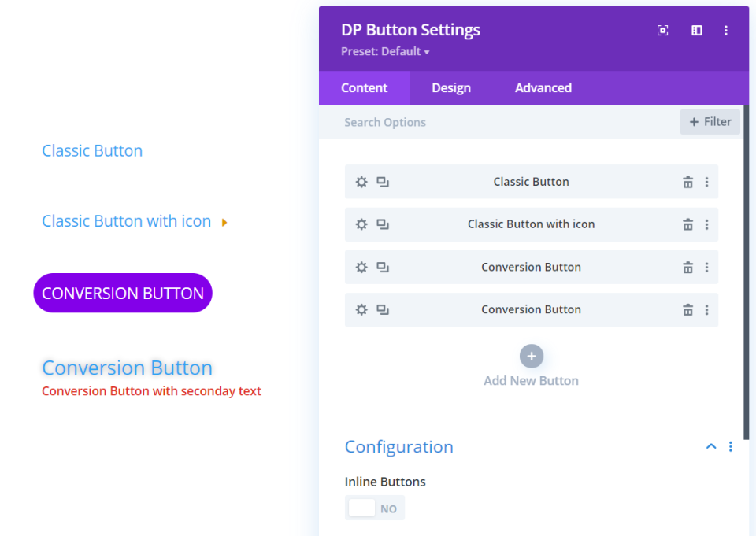
Task: Click the purple CONVERSION BUTTON preview
Action: click(x=123, y=294)
